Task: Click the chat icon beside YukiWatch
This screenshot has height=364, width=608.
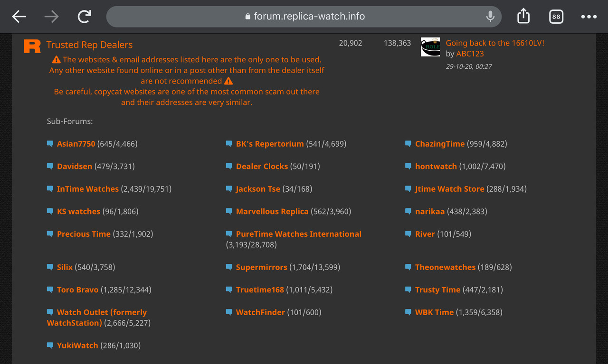Action: [50, 345]
